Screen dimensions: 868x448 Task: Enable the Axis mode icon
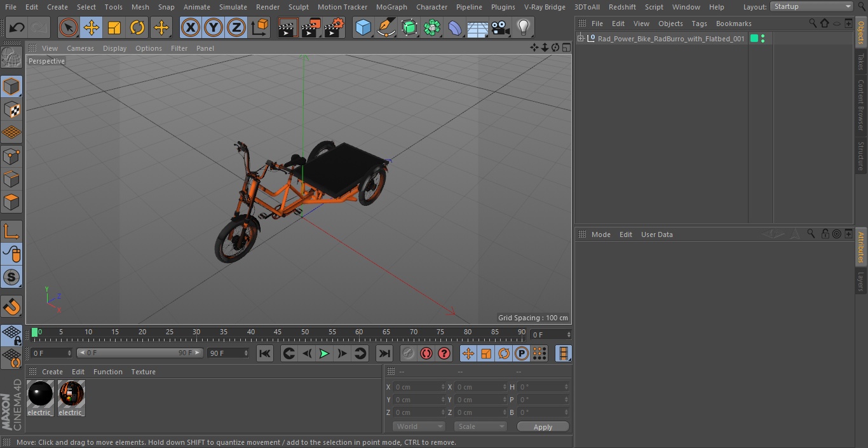(11, 231)
